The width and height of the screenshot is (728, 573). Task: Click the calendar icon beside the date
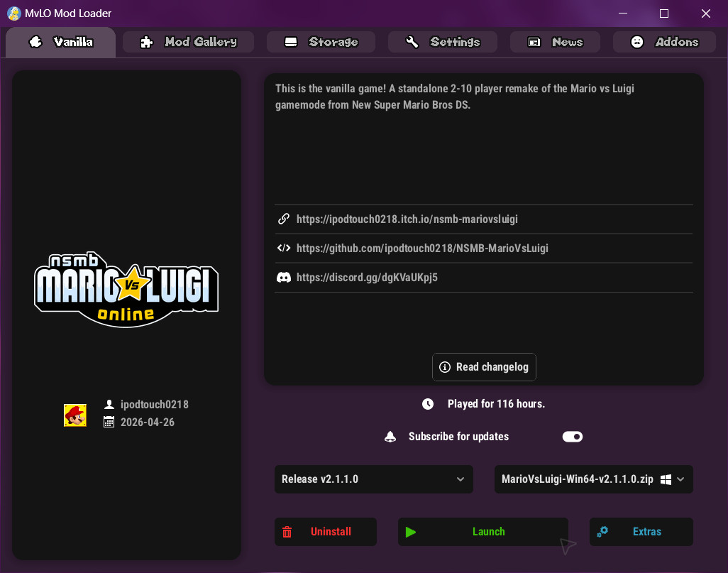pyautogui.click(x=109, y=422)
